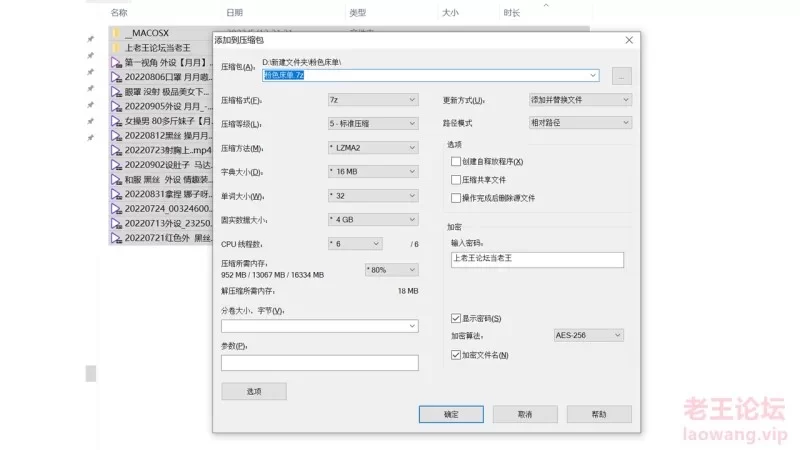Open the 80% memory usage dropdown
This screenshot has width=800, height=450.
click(x=388, y=270)
